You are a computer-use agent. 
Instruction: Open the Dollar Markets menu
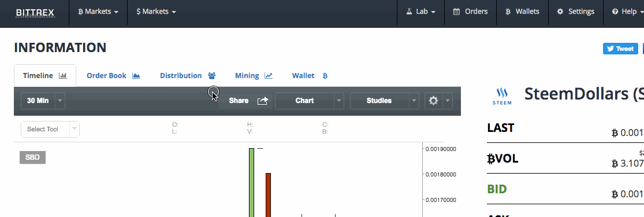[x=157, y=12]
